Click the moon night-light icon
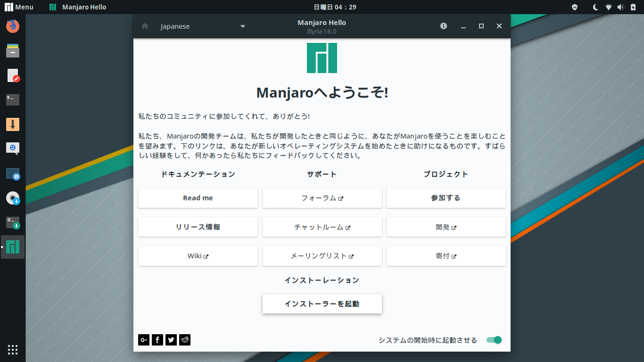The height and width of the screenshot is (362, 644). pos(596,7)
